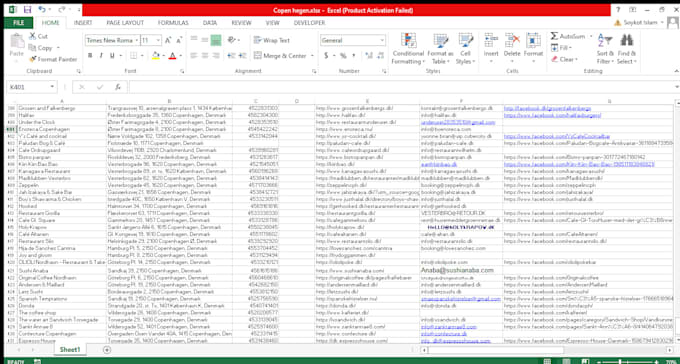Decrease font size with the smaller A icon
This screenshot has height=364, width=680.
click(180, 40)
